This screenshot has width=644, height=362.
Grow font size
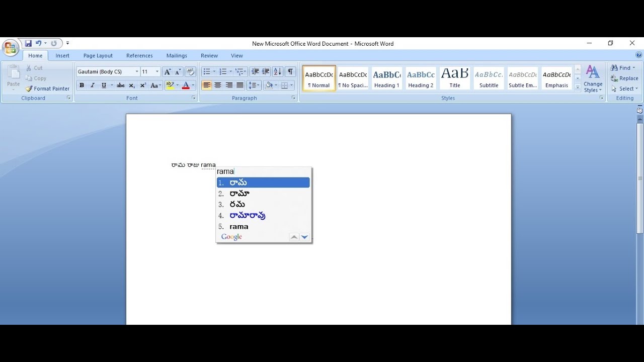(x=168, y=72)
